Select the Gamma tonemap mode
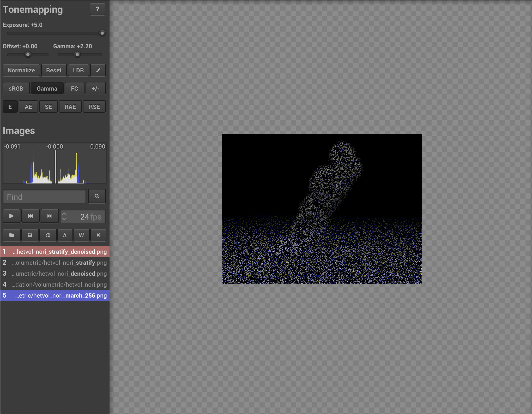The height and width of the screenshot is (414, 532). click(47, 88)
